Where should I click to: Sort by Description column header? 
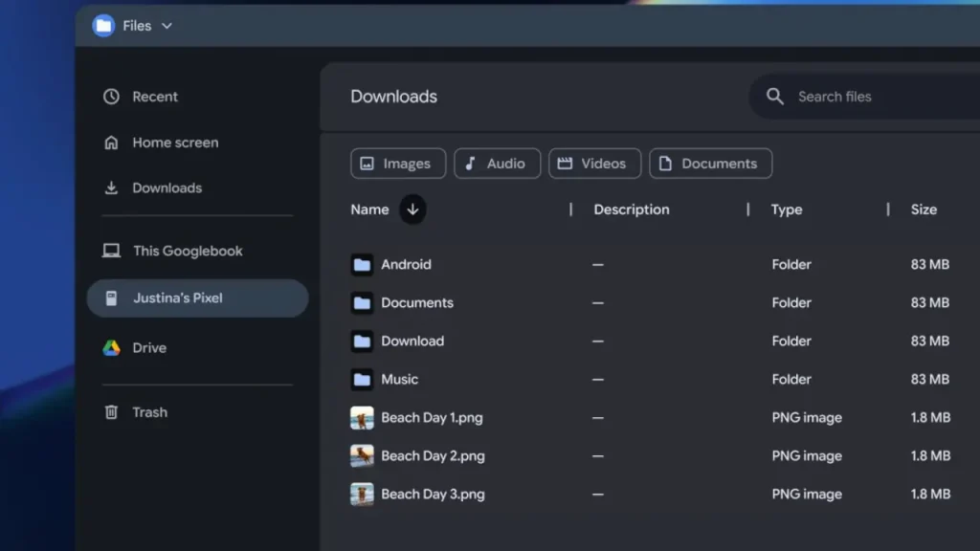632,209
